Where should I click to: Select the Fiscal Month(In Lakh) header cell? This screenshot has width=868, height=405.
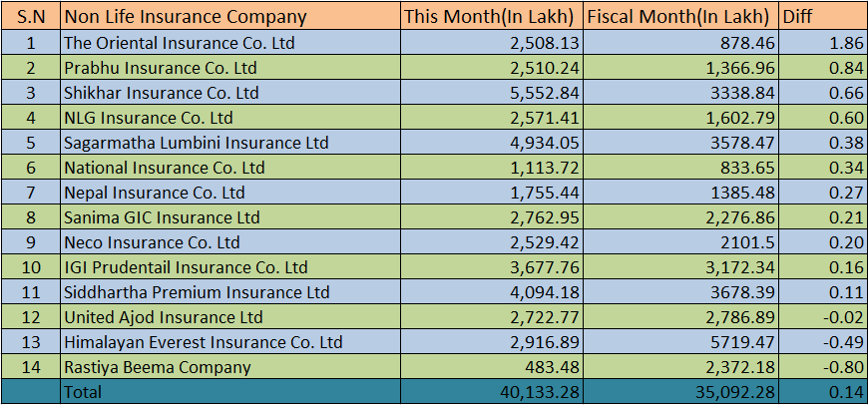tap(677, 17)
